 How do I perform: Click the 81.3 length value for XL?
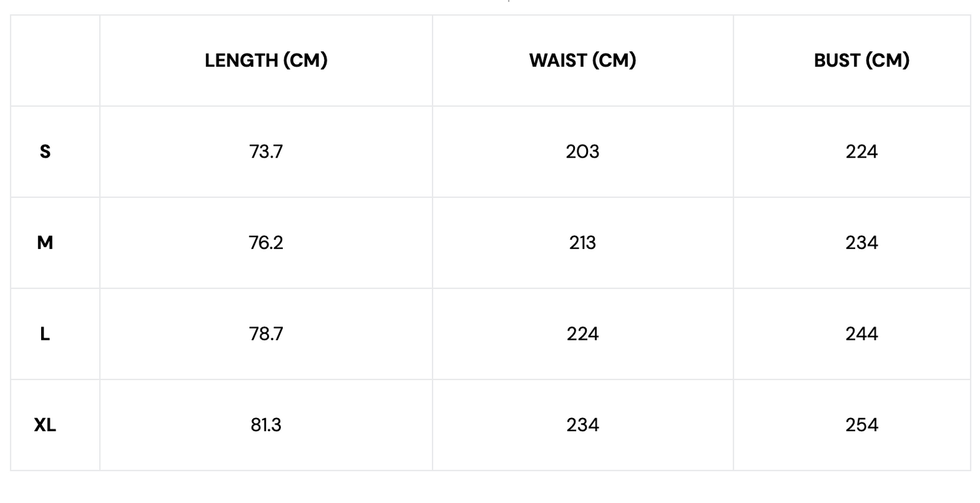point(266,425)
